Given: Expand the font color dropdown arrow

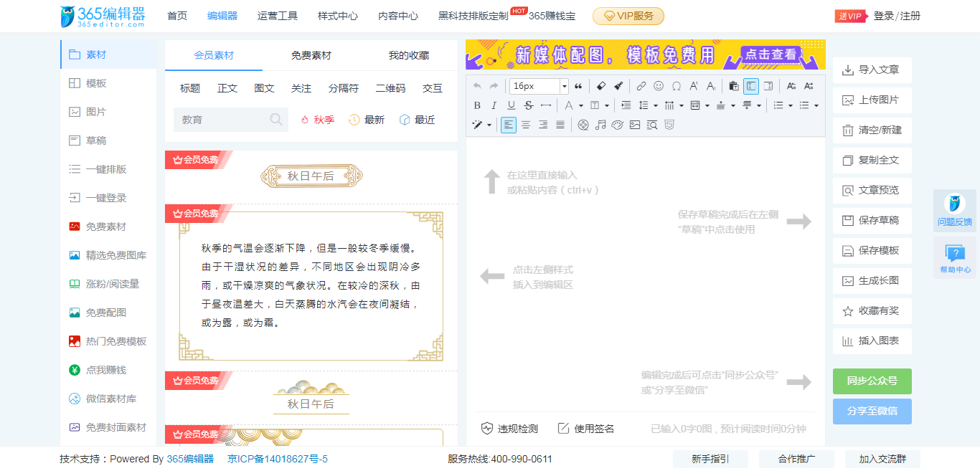Looking at the screenshot, I should click(580, 105).
